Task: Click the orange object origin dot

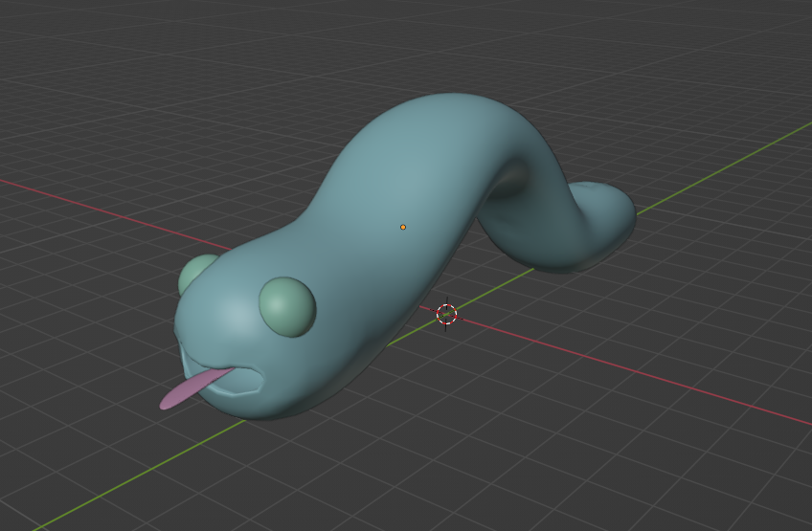Action: [403, 227]
